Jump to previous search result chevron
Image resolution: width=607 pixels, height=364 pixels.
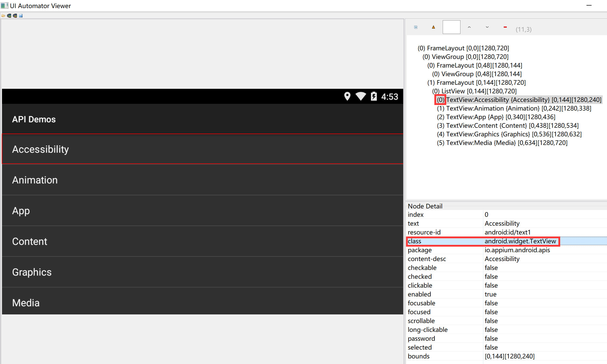(x=469, y=27)
